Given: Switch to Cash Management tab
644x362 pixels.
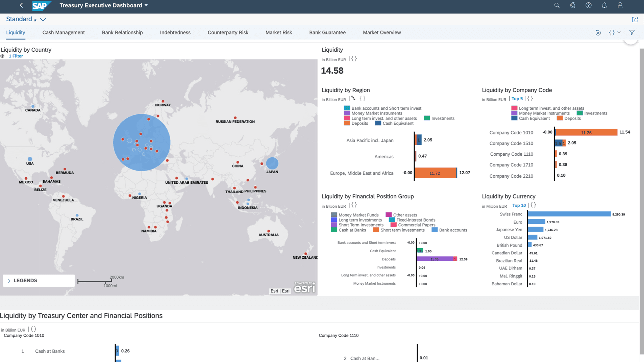Looking at the screenshot, I should [64, 32].
